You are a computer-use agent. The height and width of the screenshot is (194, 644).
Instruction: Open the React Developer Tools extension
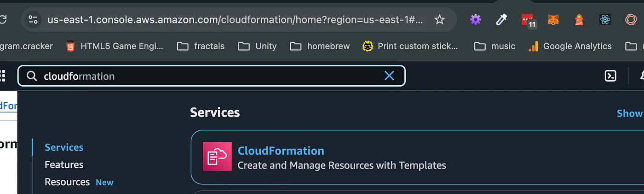tap(605, 19)
